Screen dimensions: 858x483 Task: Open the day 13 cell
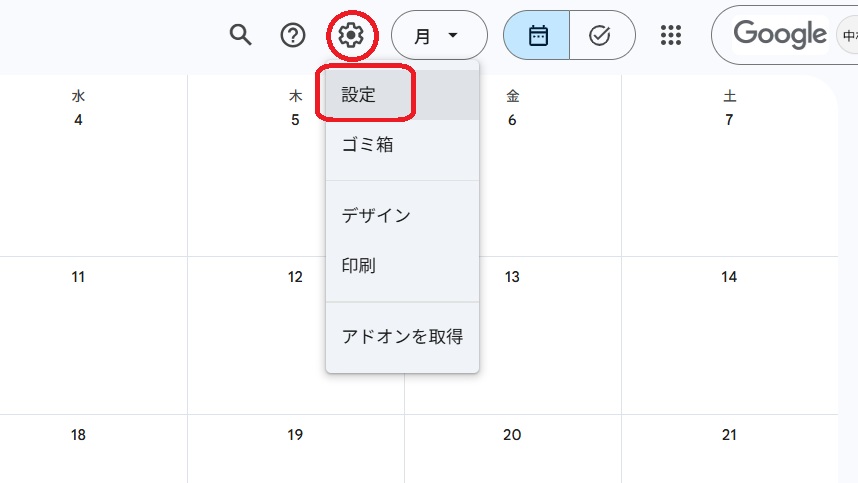(512, 277)
